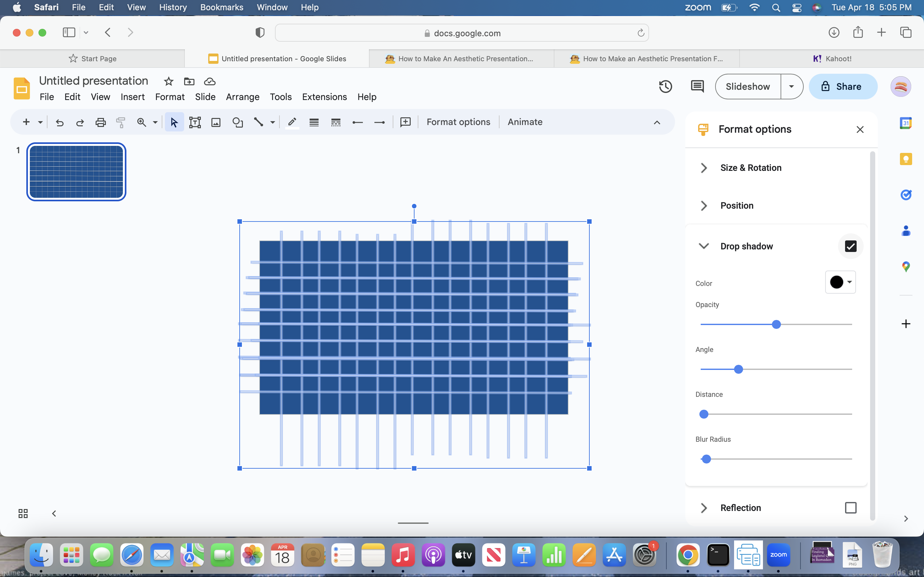Expand the Size & Rotation section
This screenshot has height=577, width=924.
[704, 167]
